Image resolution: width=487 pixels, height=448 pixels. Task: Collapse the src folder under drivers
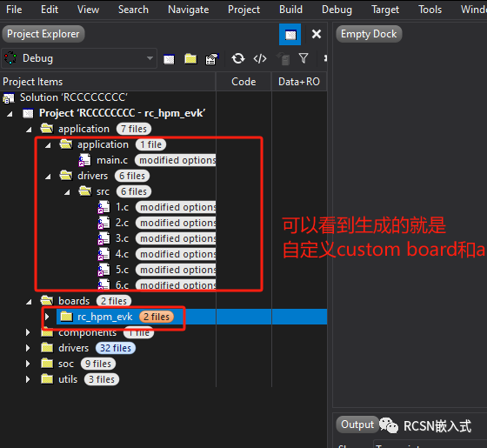(67, 192)
